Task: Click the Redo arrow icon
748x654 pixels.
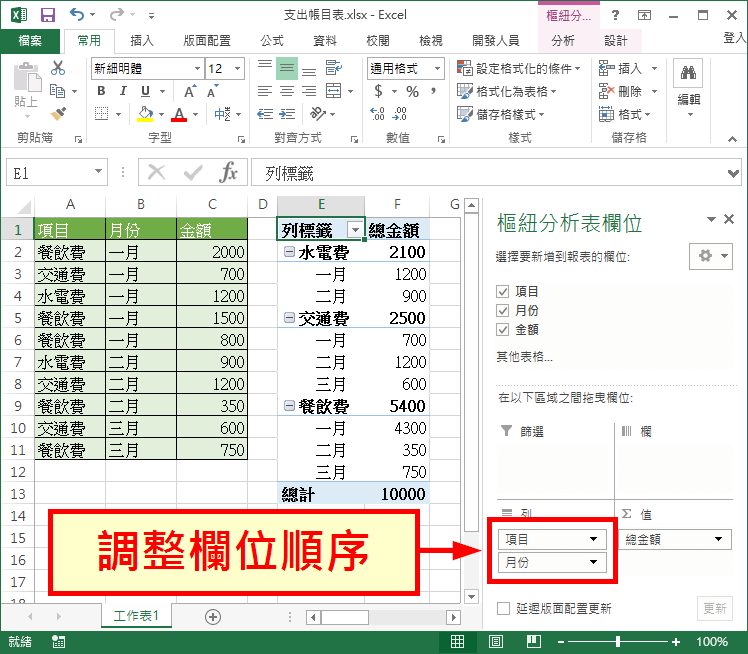Action: pyautogui.click(x=116, y=15)
